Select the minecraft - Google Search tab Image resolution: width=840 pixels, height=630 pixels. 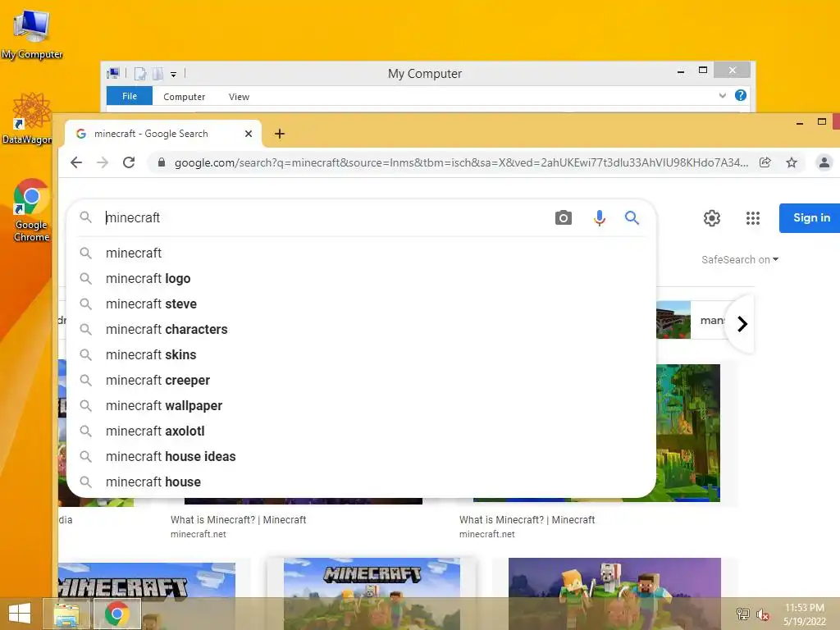click(163, 134)
